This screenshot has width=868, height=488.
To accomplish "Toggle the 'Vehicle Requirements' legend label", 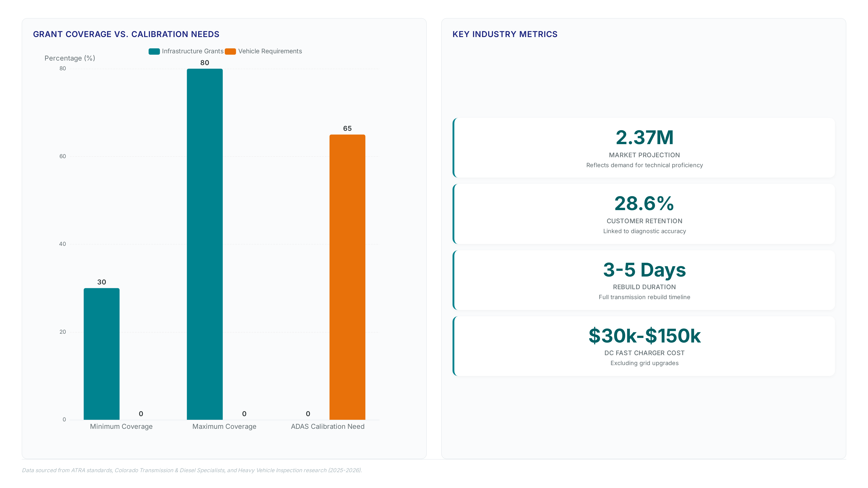I will pyautogui.click(x=270, y=51).
